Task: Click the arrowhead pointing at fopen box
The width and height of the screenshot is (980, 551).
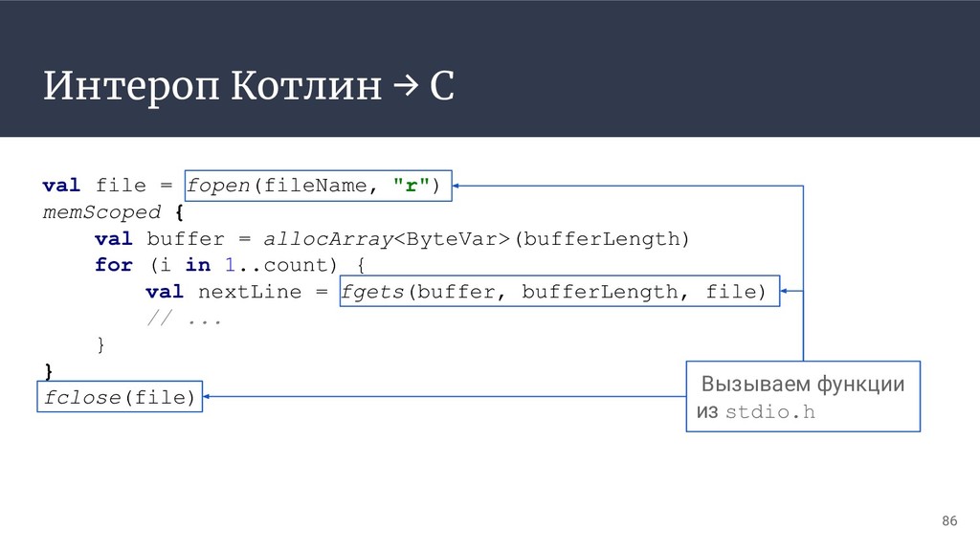Action: pyautogui.click(x=456, y=186)
